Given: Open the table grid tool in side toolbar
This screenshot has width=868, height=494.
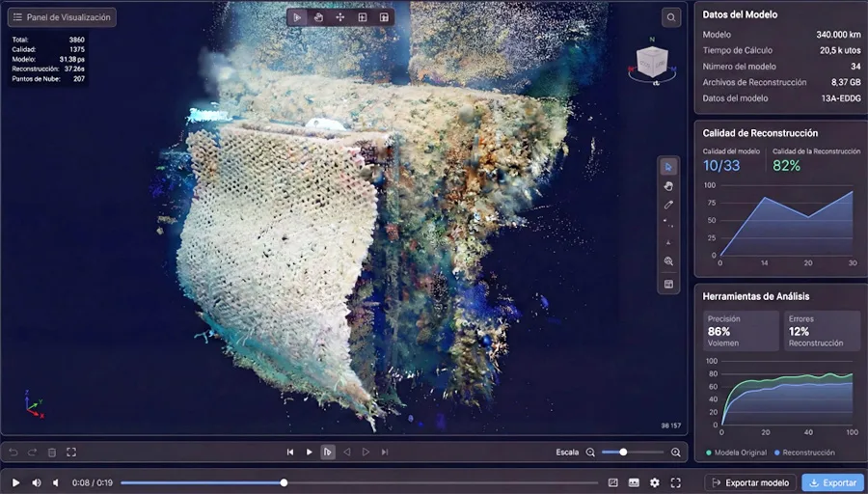Looking at the screenshot, I should coord(668,284).
